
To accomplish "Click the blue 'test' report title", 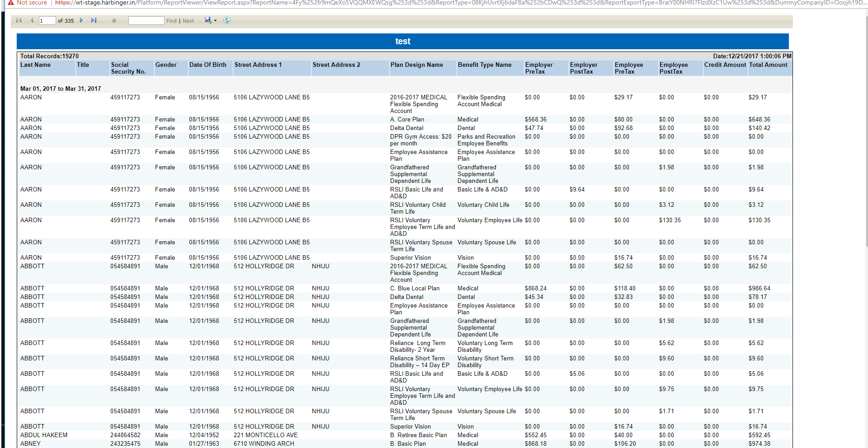I will [x=403, y=41].
